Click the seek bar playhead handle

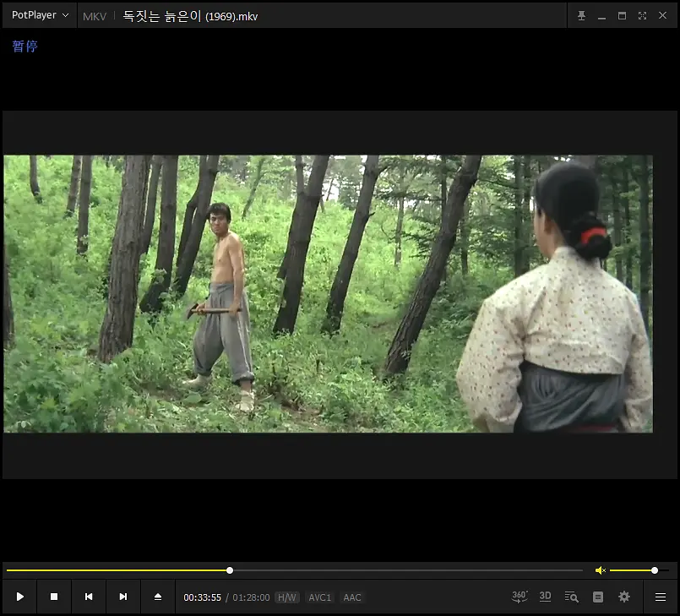(230, 570)
